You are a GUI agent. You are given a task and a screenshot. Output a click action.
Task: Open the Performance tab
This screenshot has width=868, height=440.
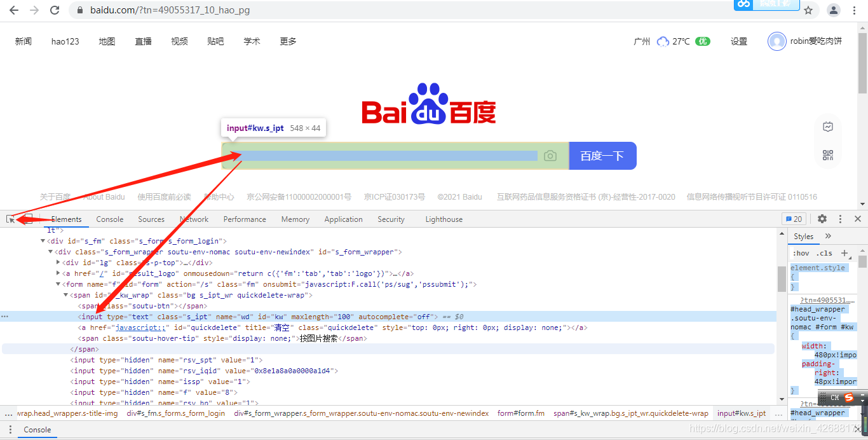(245, 219)
